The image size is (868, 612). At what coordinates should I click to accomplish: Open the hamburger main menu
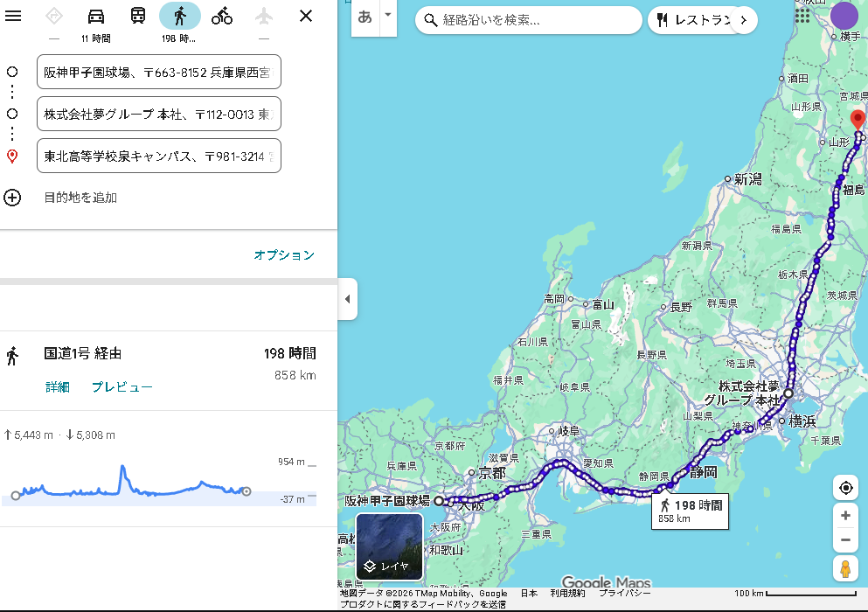pyautogui.click(x=13, y=16)
